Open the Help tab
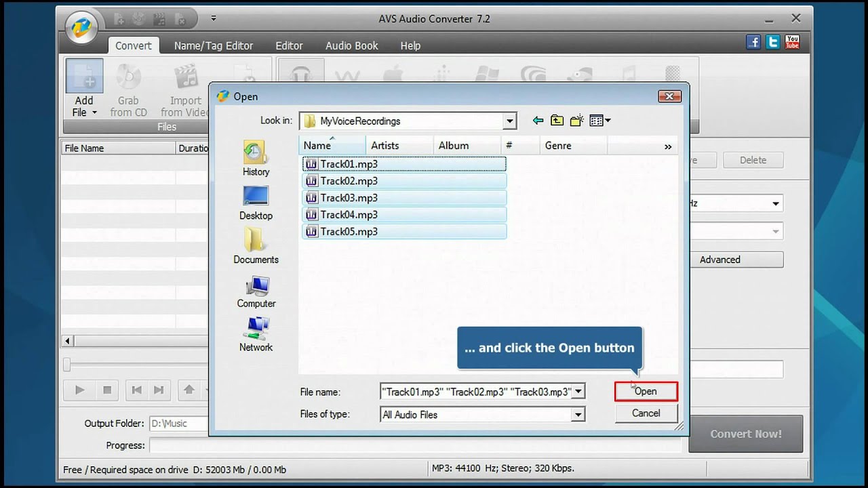The height and width of the screenshot is (488, 868). 410,45
